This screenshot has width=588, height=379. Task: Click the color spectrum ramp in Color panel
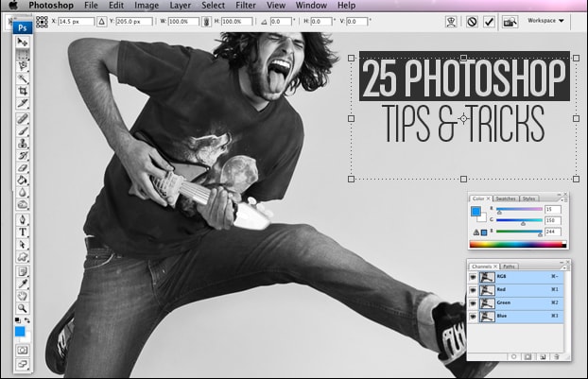[x=518, y=245]
